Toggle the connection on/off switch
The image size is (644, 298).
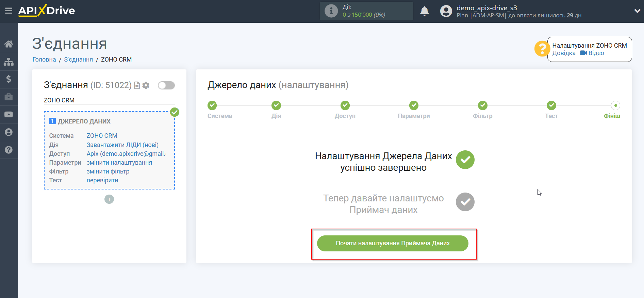166,85
